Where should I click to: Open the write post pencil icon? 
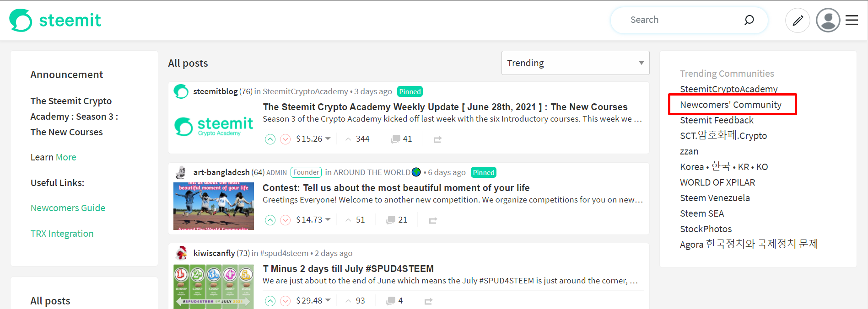tap(798, 20)
